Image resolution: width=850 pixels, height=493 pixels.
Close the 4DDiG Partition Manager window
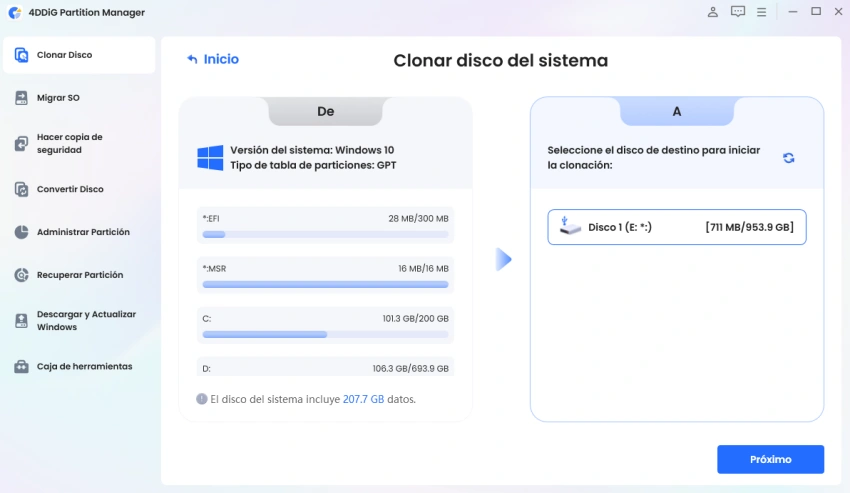pyautogui.click(x=838, y=11)
